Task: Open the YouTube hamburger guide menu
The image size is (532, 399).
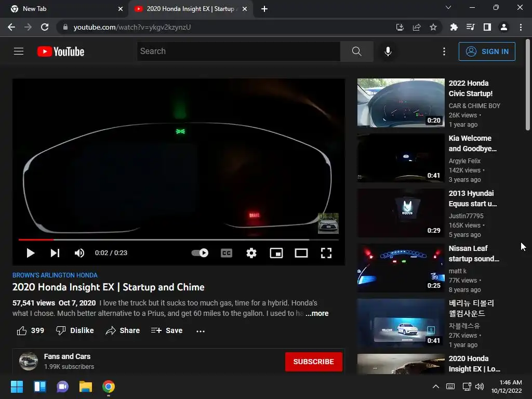Action: [19, 51]
